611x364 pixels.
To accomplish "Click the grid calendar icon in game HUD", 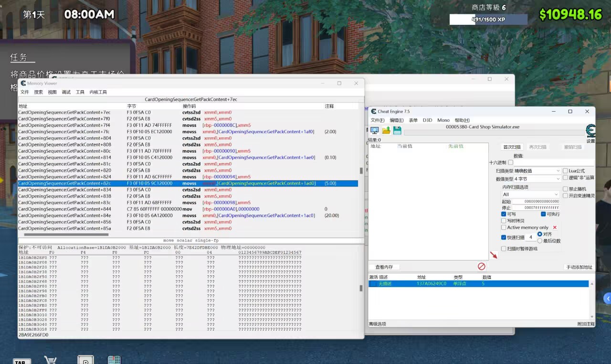I will 114,360.
